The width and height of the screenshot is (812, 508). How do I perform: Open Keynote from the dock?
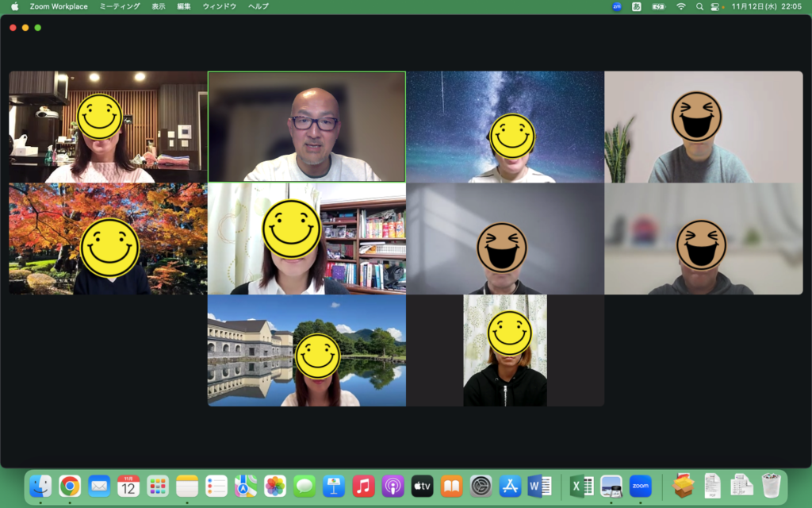coord(334,486)
